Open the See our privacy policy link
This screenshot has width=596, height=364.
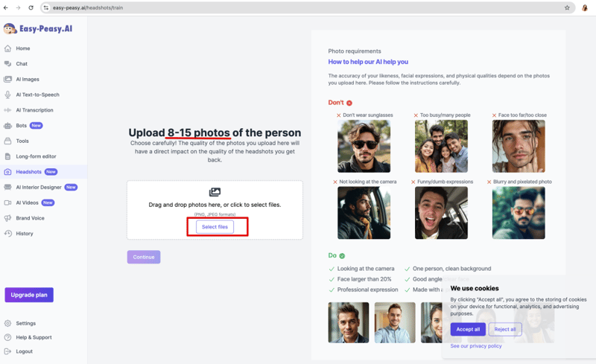pyautogui.click(x=476, y=346)
